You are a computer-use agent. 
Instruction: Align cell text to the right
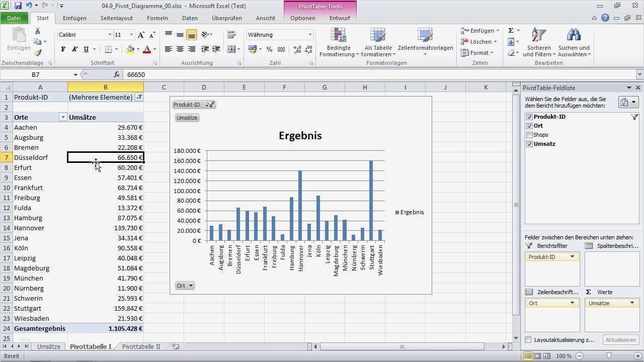point(192,49)
